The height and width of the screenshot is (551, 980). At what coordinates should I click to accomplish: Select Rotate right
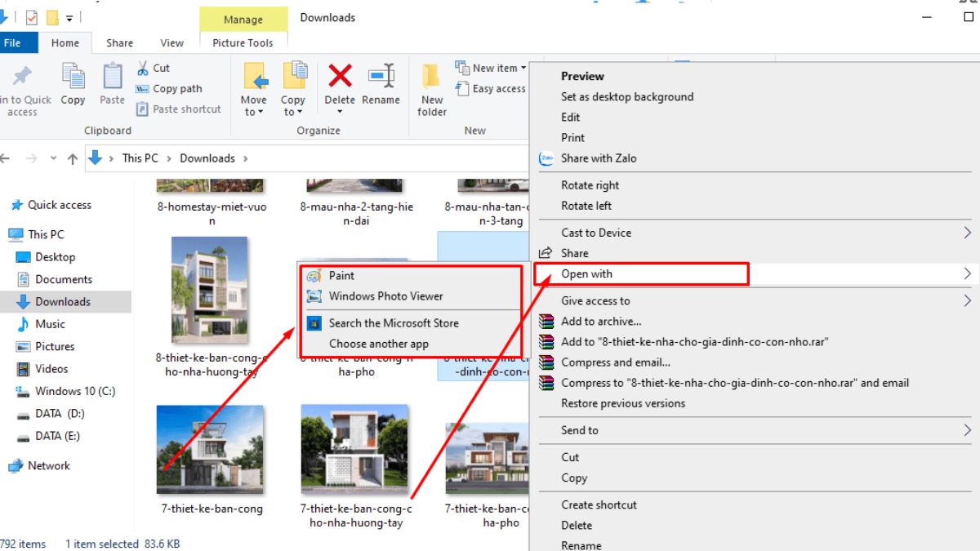(x=590, y=185)
